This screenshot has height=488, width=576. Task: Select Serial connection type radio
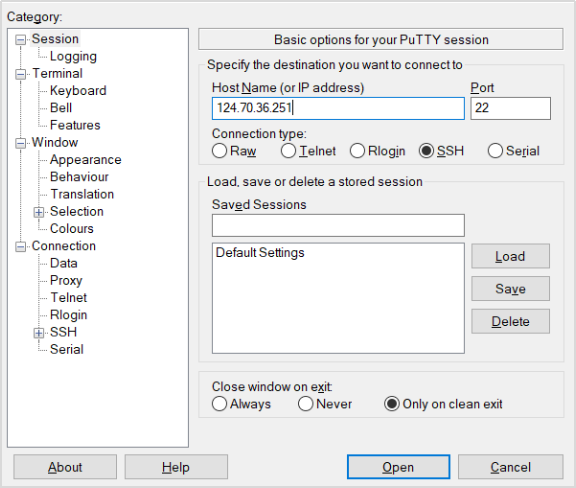point(495,151)
